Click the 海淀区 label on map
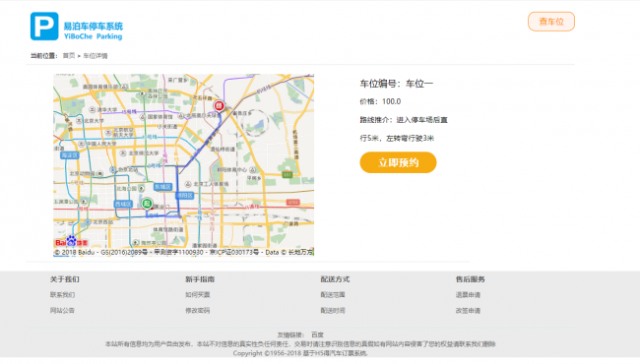 point(69,155)
